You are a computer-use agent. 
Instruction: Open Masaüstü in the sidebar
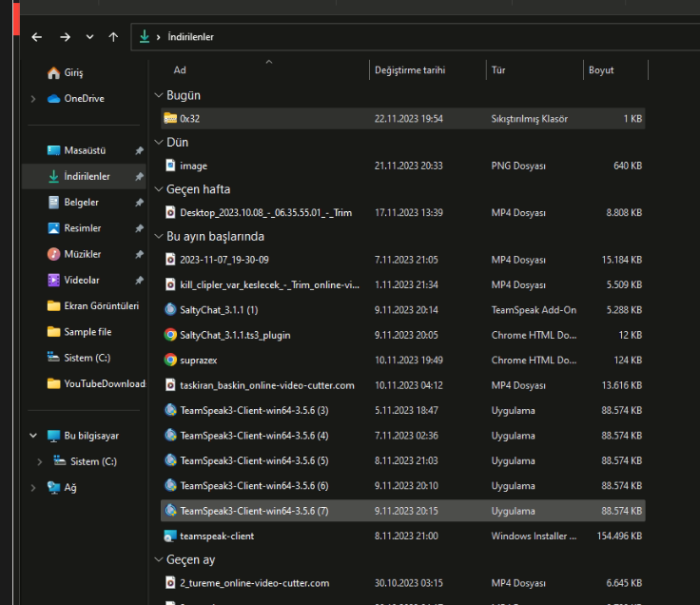pyautogui.click(x=85, y=150)
